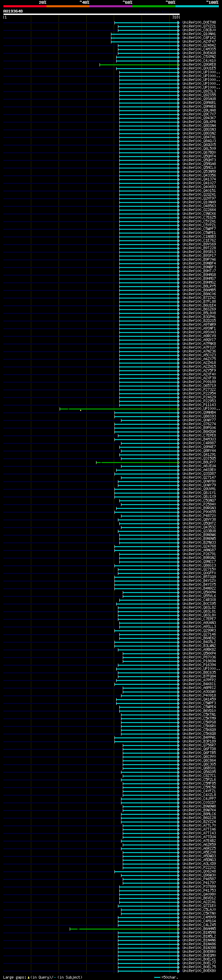
Task: Click UniRef100_Q41027 label
Action: tap(199, 183)
